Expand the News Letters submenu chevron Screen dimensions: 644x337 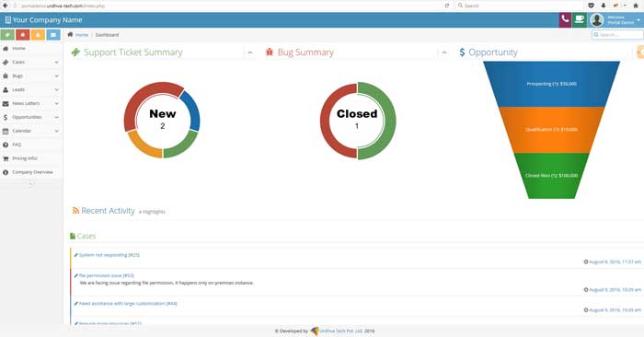pos(56,103)
